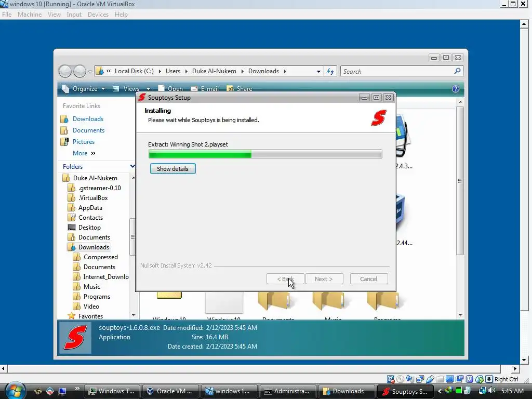
Task: Click the Share toolbar button in Explorer
Action: click(x=240, y=89)
